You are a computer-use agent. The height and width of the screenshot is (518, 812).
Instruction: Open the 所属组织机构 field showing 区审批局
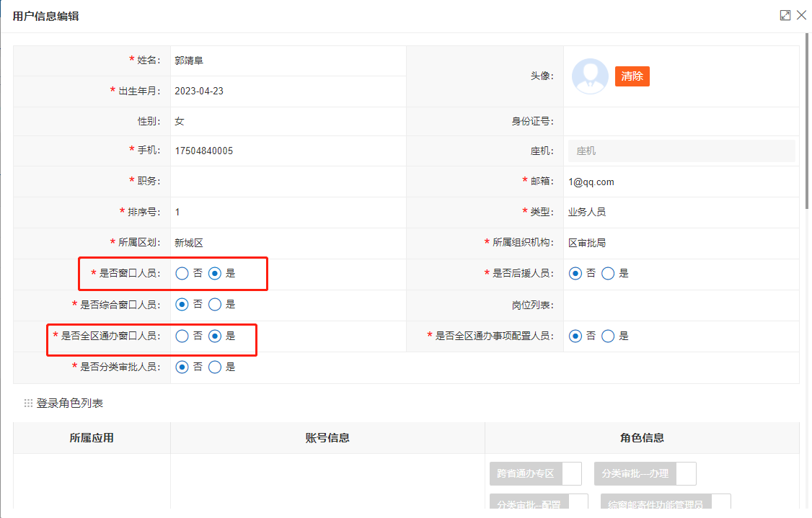coord(680,243)
